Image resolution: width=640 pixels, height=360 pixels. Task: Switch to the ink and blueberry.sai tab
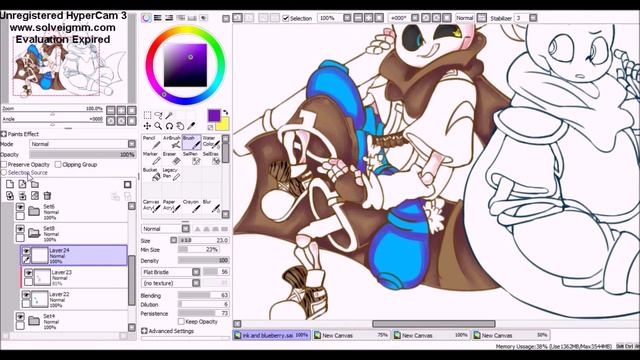pos(271,336)
